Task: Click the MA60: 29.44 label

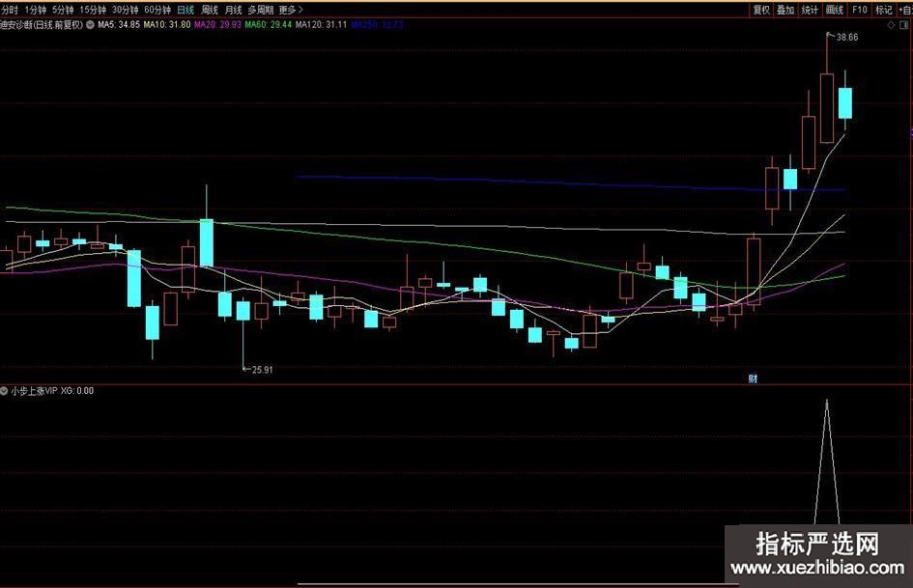Action: [x=269, y=25]
